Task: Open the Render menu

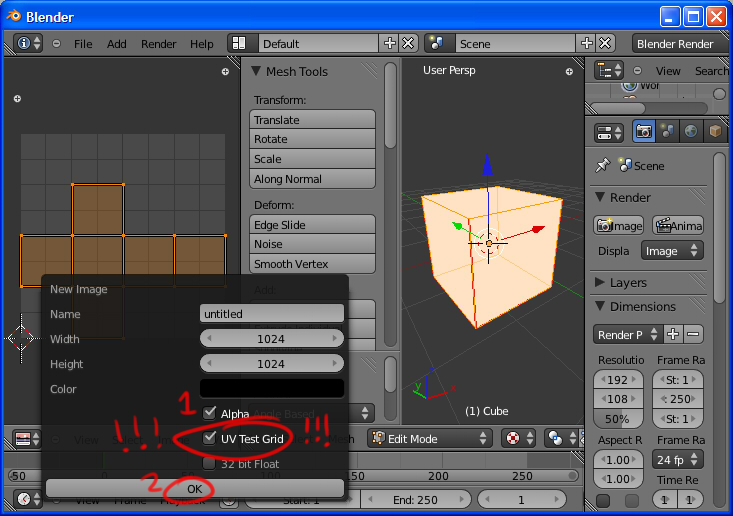Action: coord(158,44)
